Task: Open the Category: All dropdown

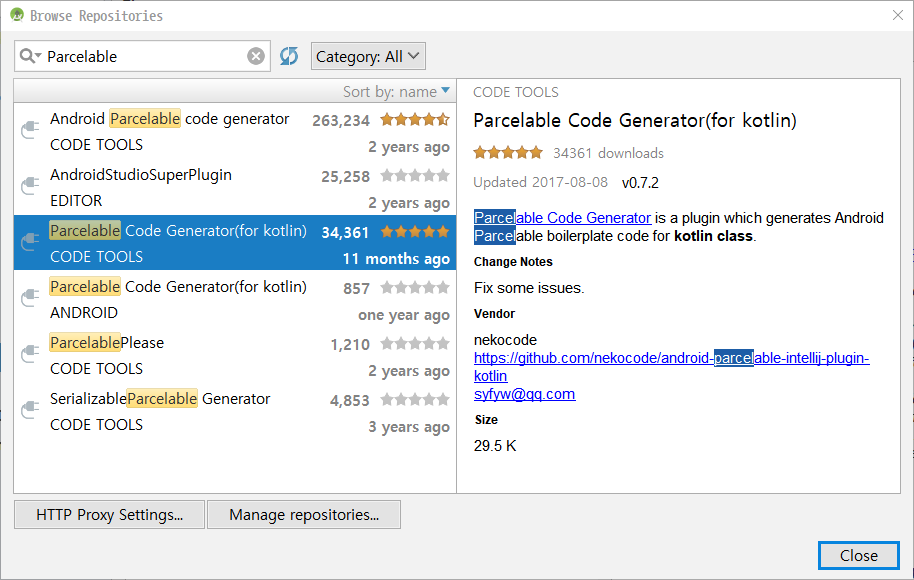Action: pyautogui.click(x=369, y=57)
